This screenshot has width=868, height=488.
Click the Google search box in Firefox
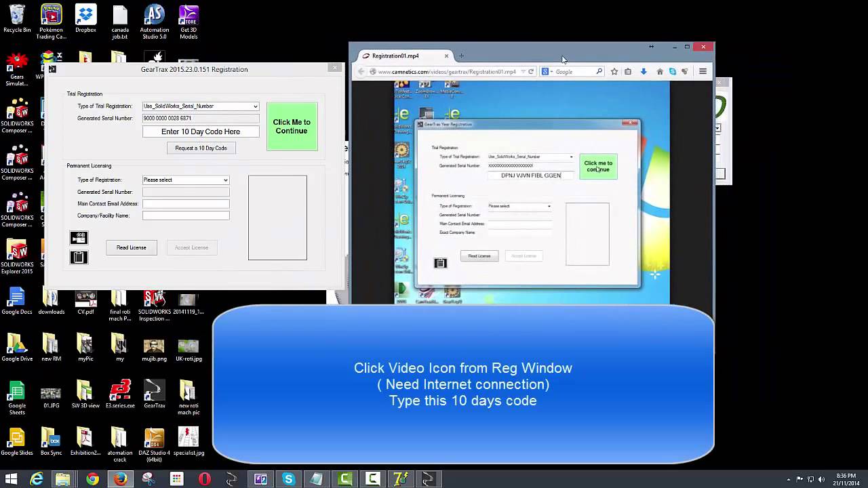pyautogui.click(x=573, y=71)
